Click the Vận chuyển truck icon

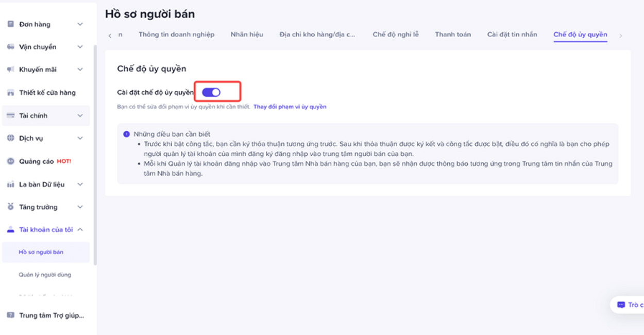coord(10,47)
